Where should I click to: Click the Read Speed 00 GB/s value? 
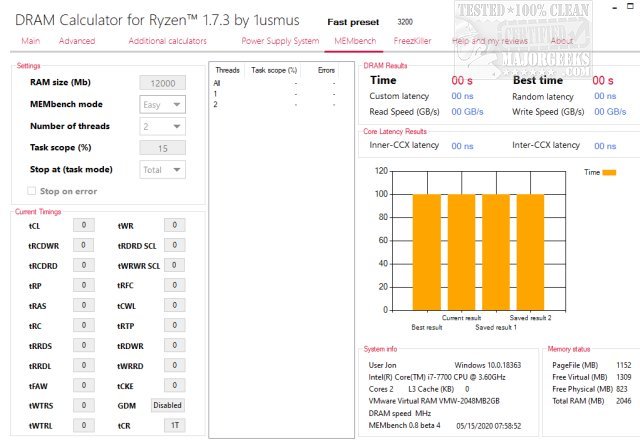point(467,112)
